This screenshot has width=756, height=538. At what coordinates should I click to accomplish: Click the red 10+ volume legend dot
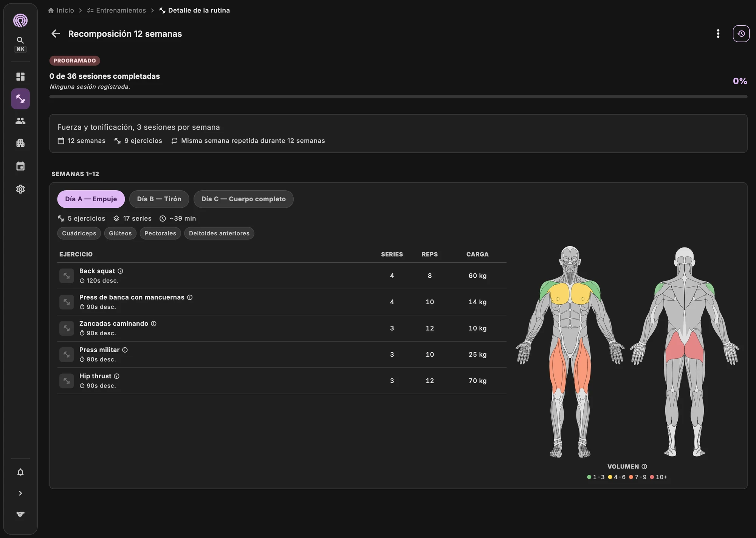(652, 477)
